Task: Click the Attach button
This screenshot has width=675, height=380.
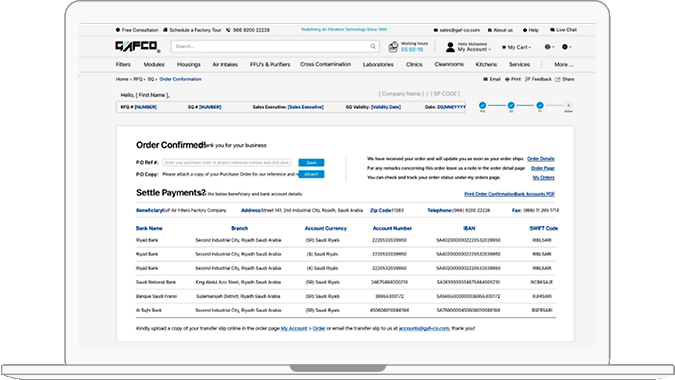Action: [311, 174]
